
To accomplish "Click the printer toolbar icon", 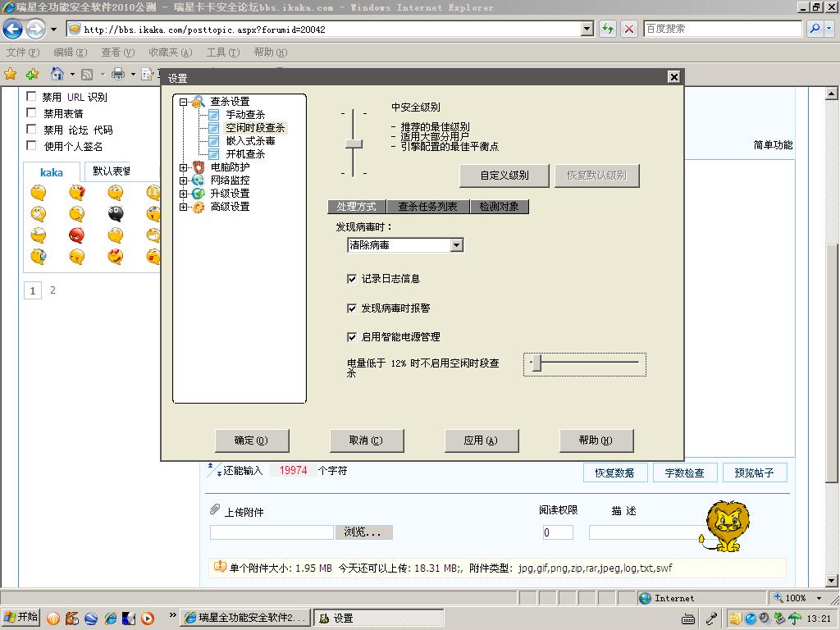I will (118, 74).
